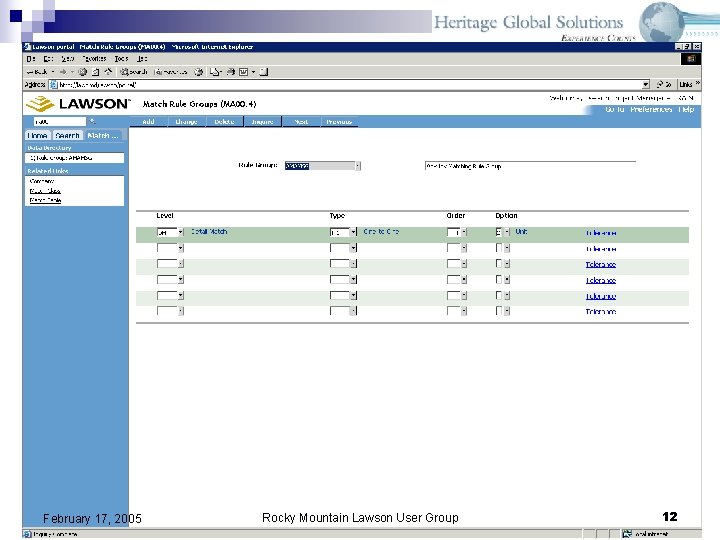Viewport: 720px width, 540px height.
Task: Open Tolerance link in the third row
Action: 601,264
